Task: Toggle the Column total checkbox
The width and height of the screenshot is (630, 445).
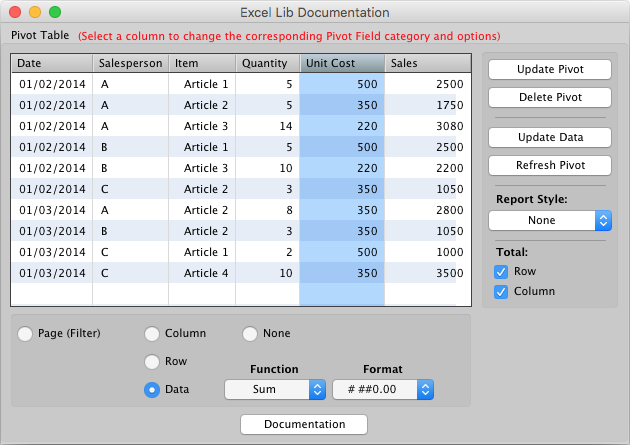Action: point(502,292)
